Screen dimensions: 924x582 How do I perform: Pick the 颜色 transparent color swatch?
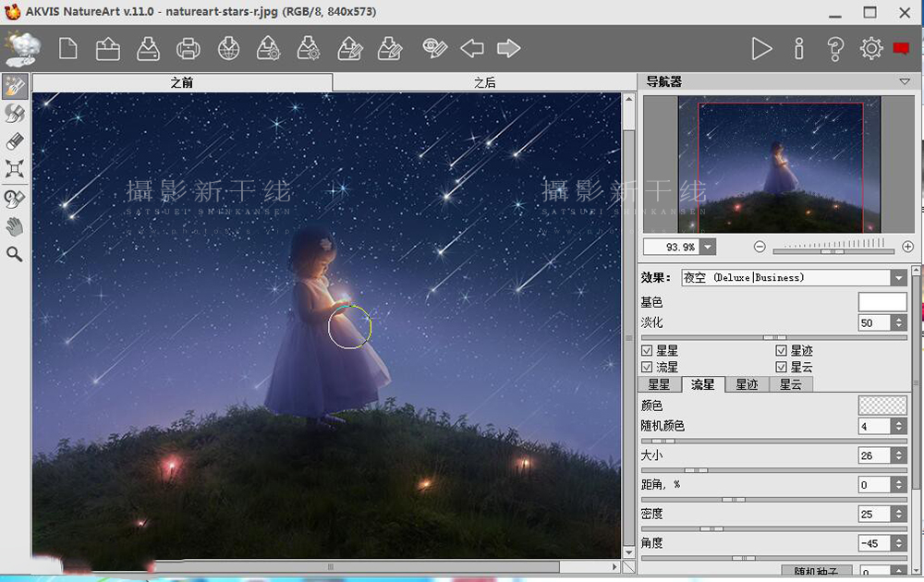click(x=882, y=406)
